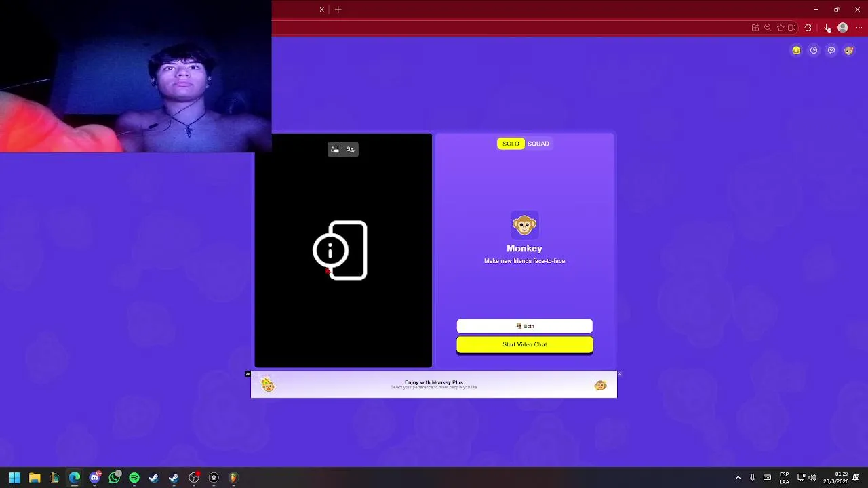The width and height of the screenshot is (868, 488).
Task: Click the zoom out magnifier icon
Action: [768, 28]
